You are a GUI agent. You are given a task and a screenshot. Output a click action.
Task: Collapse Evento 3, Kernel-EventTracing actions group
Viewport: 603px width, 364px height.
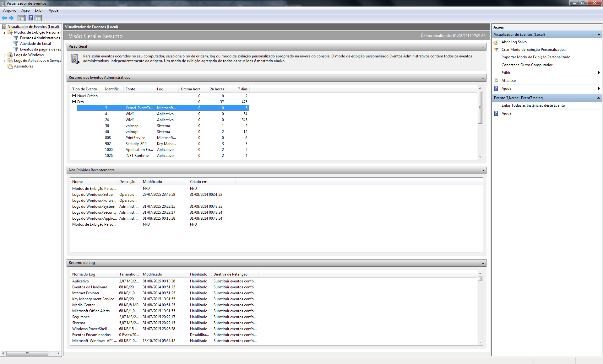599,98
